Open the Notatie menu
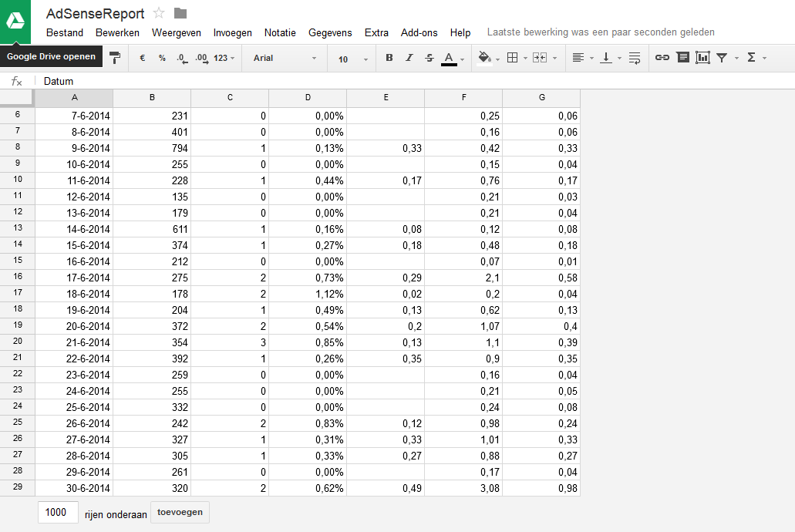 [280, 32]
